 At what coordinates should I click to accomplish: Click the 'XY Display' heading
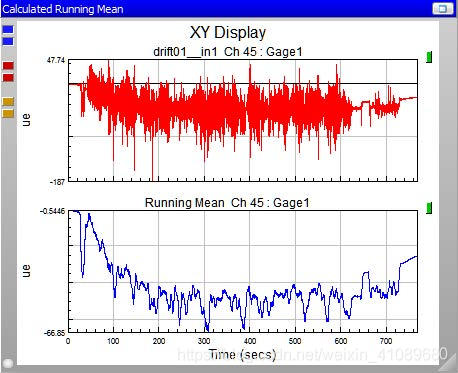tap(228, 33)
